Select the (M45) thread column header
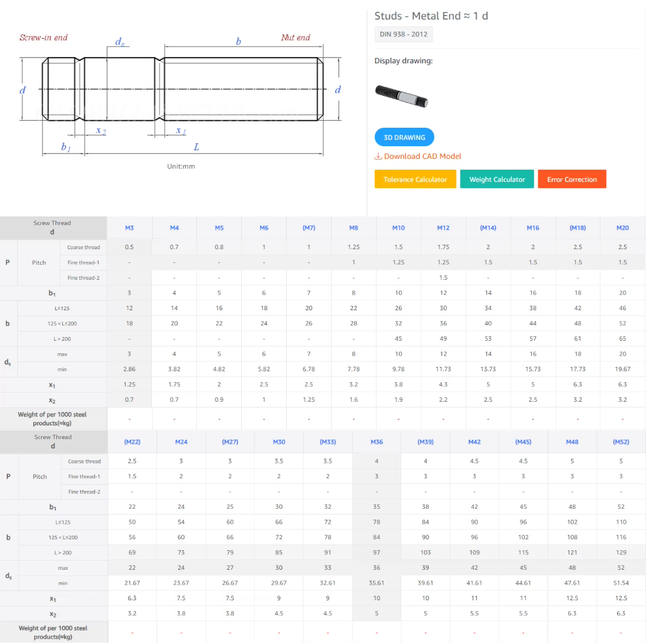The height and width of the screenshot is (644, 646). [523, 442]
